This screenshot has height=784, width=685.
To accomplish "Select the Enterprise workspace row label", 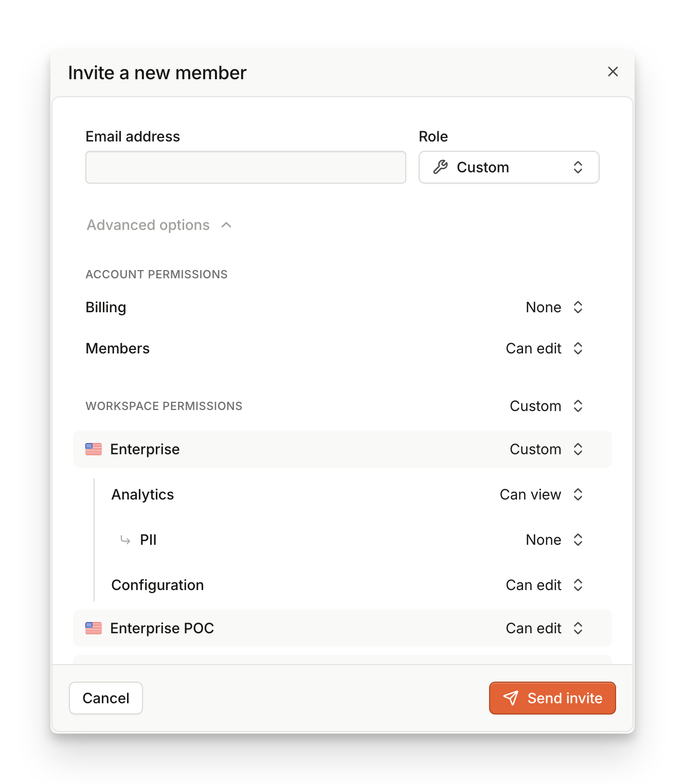I will tap(145, 449).
